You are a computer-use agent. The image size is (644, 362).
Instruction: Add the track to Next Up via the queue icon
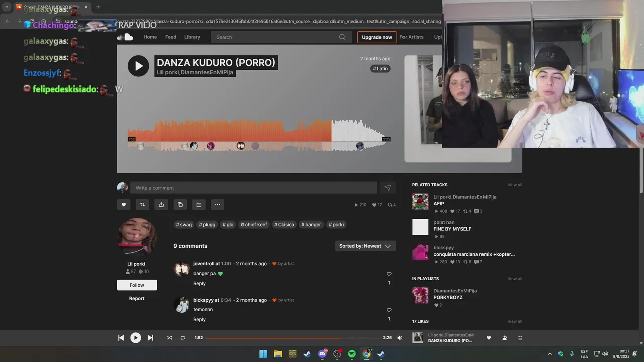click(199, 204)
